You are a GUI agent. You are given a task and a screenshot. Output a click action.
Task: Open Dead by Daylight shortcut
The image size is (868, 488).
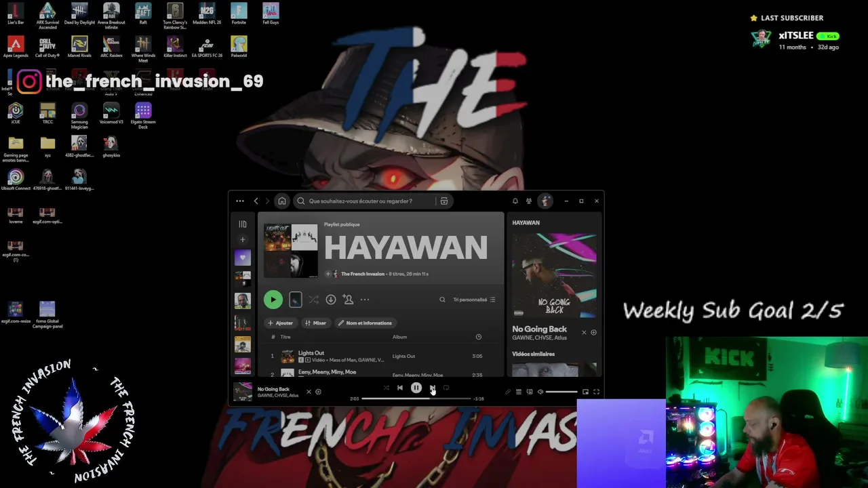click(x=79, y=14)
